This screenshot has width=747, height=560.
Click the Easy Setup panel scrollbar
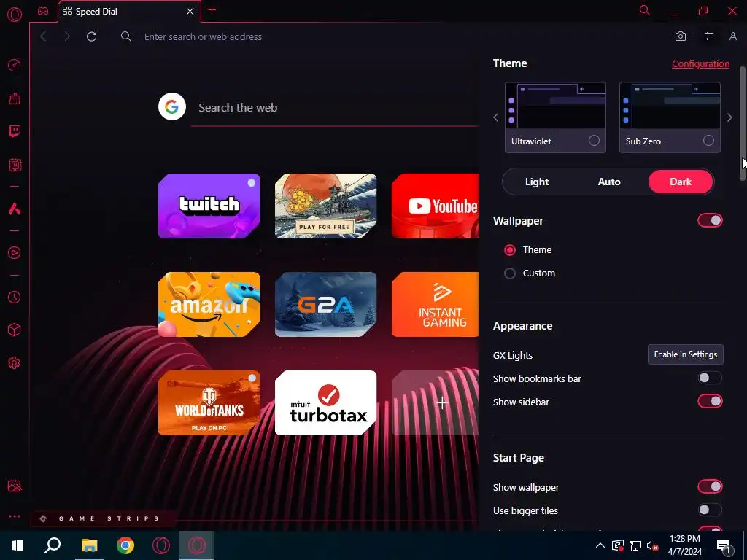[742, 124]
